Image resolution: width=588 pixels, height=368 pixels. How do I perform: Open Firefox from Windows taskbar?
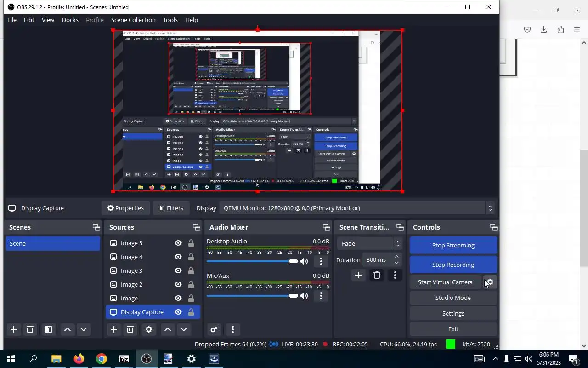79,359
